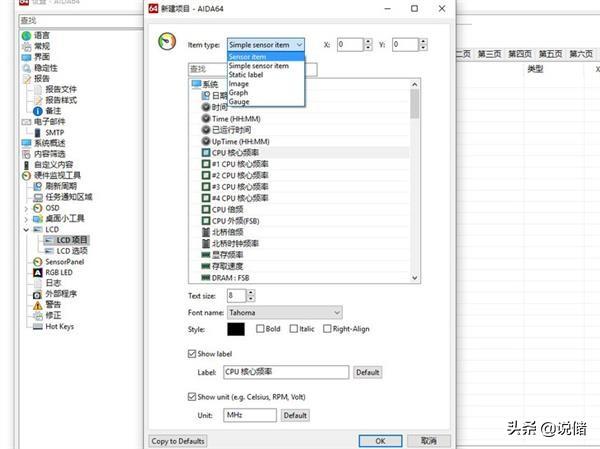
Task: Click the DRAM : FSB memory icon
Action: pyautogui.click(x=206, y=278)
